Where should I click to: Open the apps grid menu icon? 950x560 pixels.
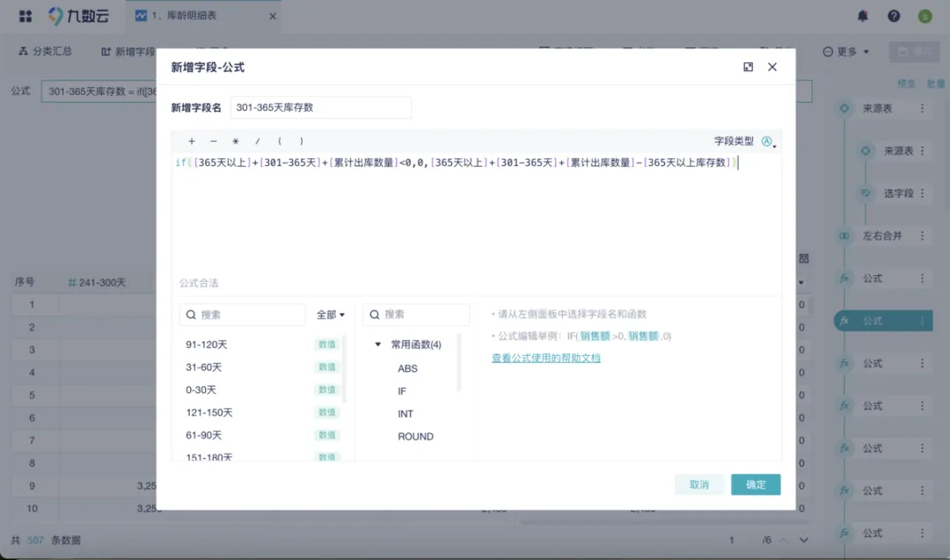(x=25, y=16)
